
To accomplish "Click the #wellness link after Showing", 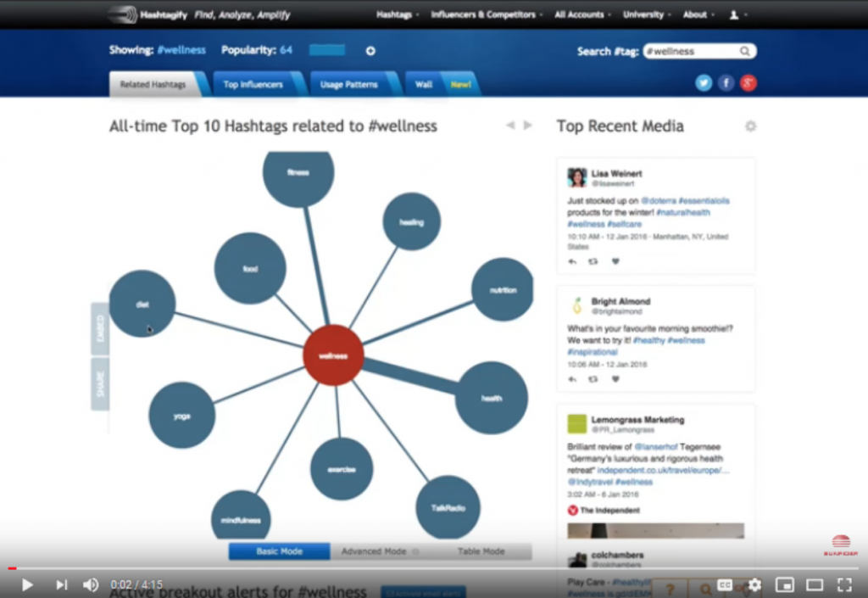I will coord(181,50).
